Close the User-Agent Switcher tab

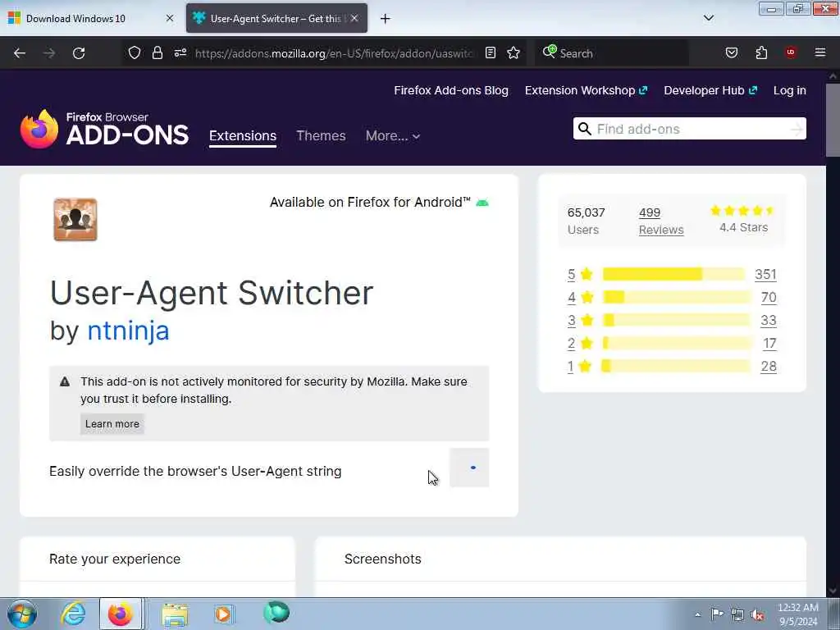[354, 18]
